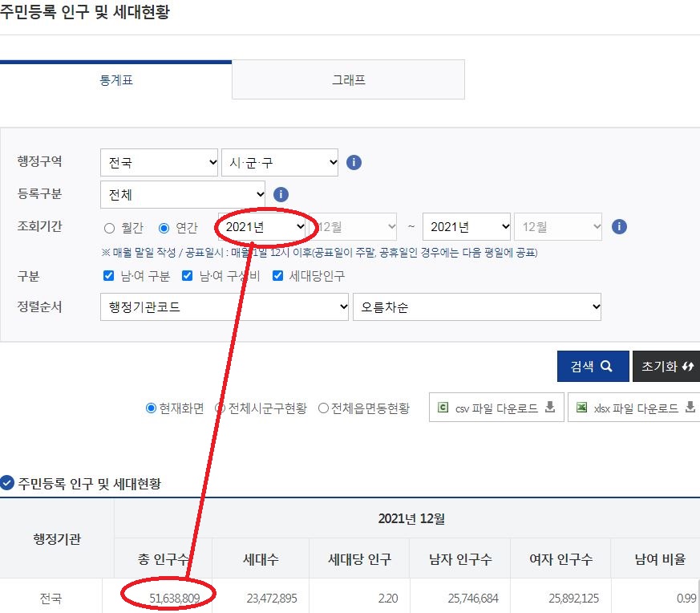Click blue check icon beside 주민등록 인구 및 세대현황 heading
The width and height of the screenshot is (700, 613).
(x=7, y=482)
